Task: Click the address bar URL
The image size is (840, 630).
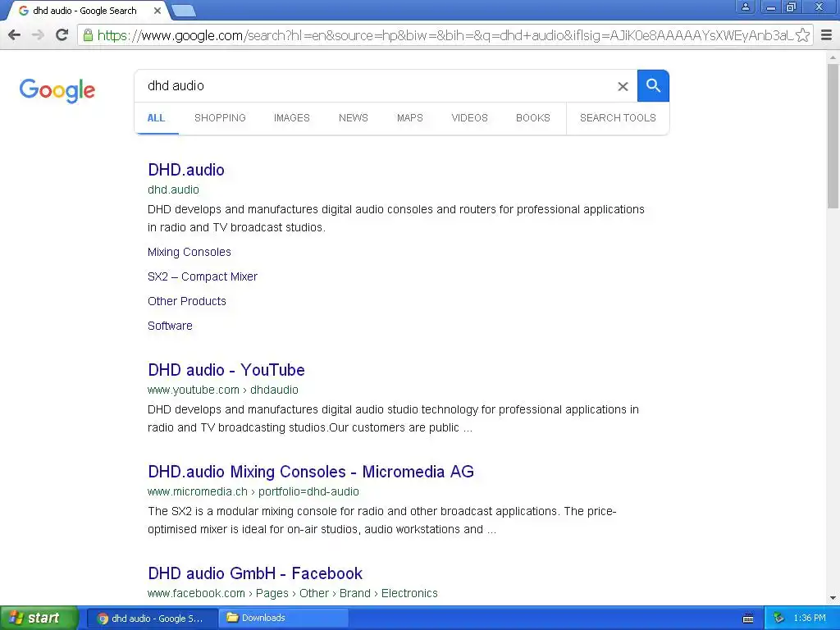Action: tap(445, 35)
